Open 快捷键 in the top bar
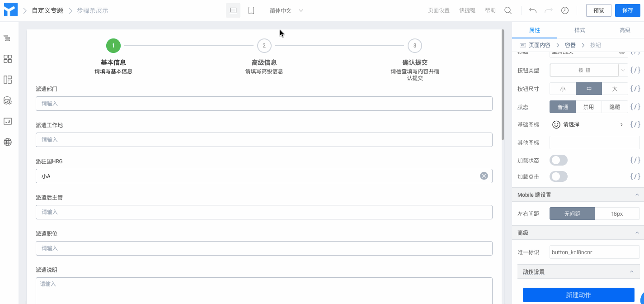Screen dimensions: 644x304 click(467, 10)
